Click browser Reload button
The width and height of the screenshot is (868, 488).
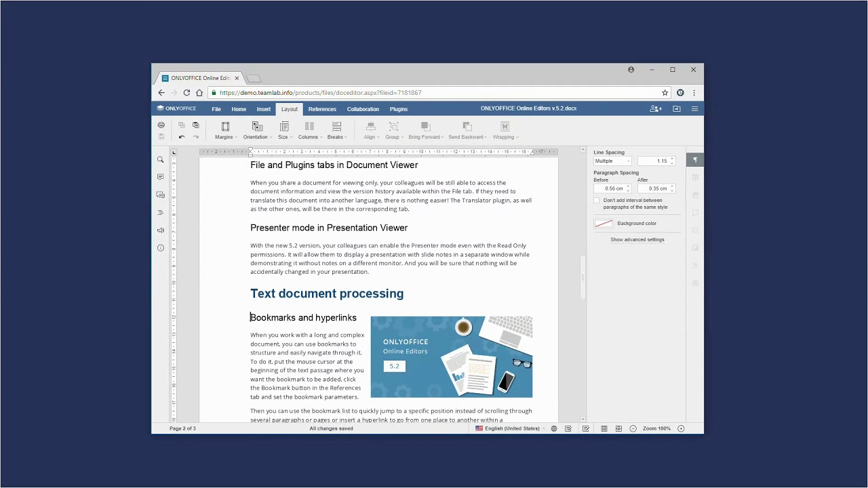point(186,93)
